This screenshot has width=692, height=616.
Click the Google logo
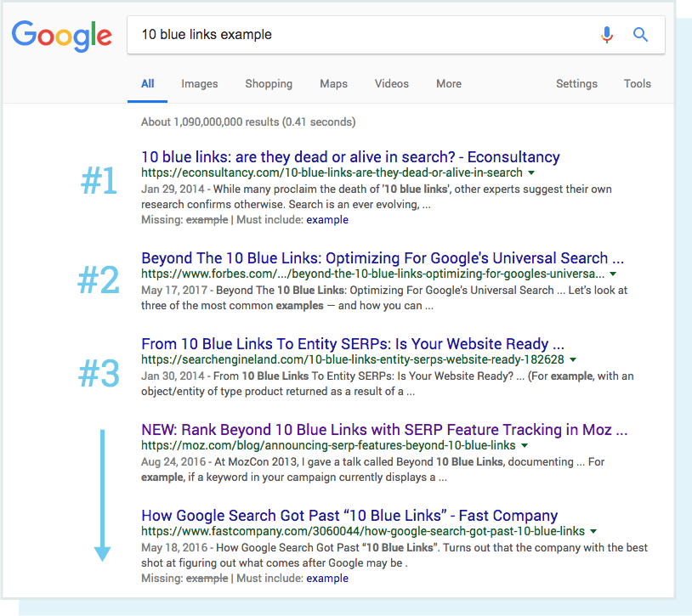tap(61, 35)
